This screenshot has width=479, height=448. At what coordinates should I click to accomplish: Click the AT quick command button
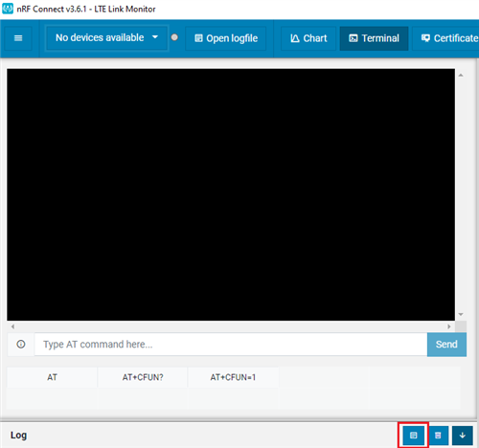(x=52, y=377)
